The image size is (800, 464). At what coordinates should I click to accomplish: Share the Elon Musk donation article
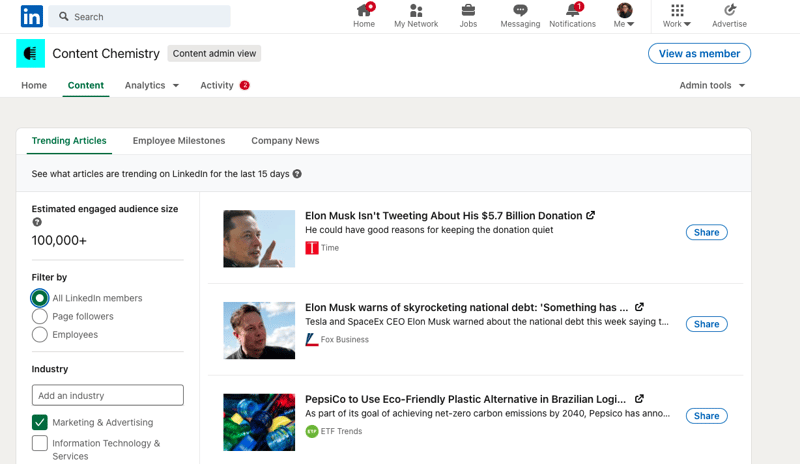click(x=707, y=232)
